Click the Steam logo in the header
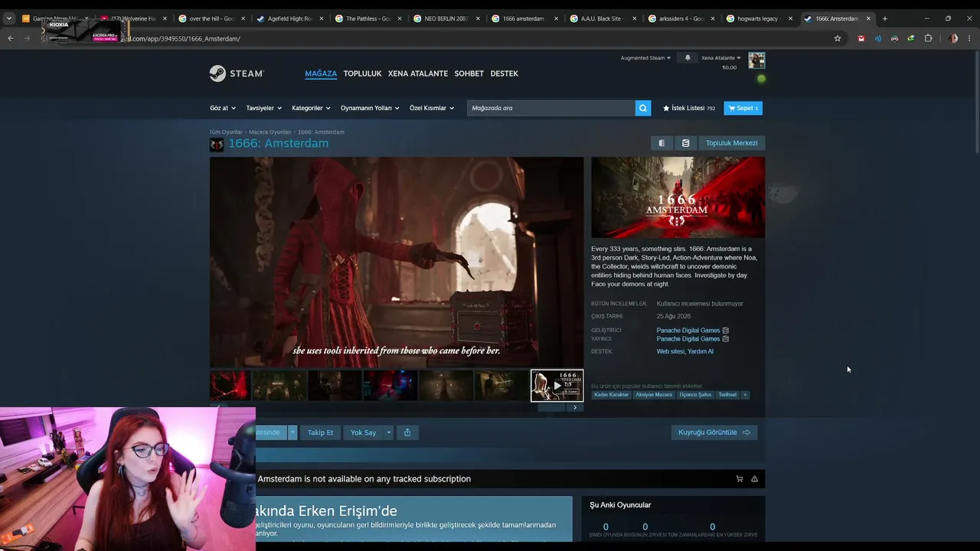The image size is (980, 551). point(237,73)
